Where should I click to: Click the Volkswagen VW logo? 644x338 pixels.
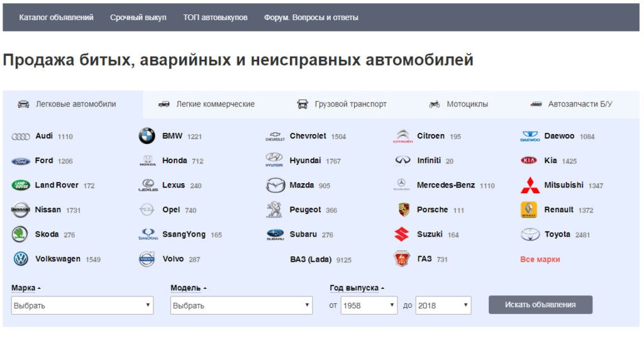coord(21,259)
